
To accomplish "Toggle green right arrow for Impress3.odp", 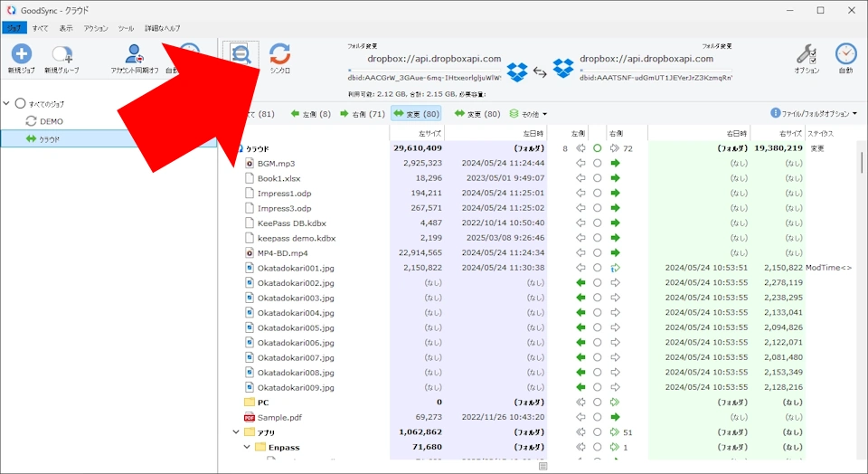I will click(x=615, y=208).
